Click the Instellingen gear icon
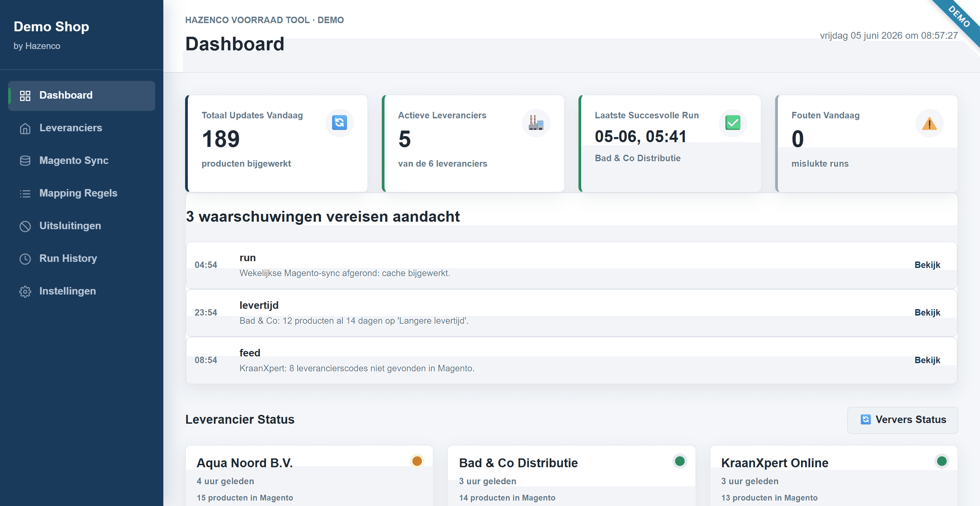980x506 pixels. [25, 291]
